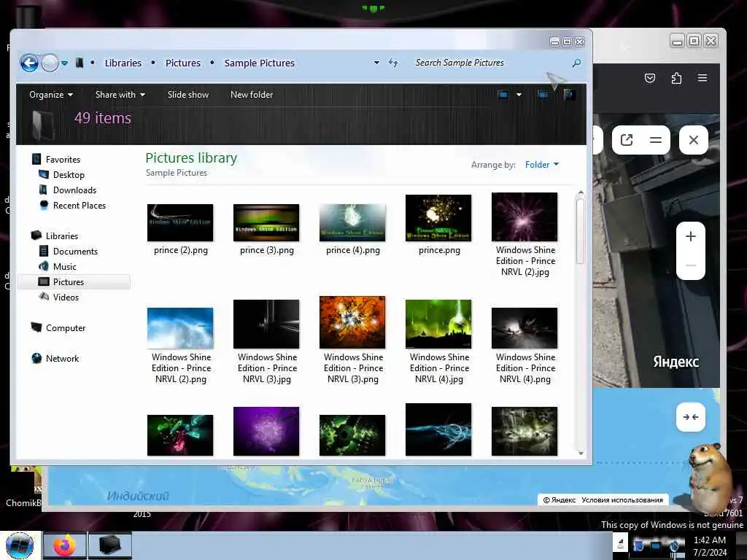Select the prince.png thumbnail
Viewport: 747px width, 560px height.
[438, 217]
